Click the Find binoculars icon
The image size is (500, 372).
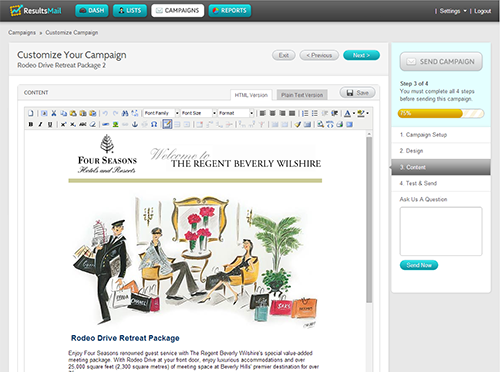click(125, 113)
